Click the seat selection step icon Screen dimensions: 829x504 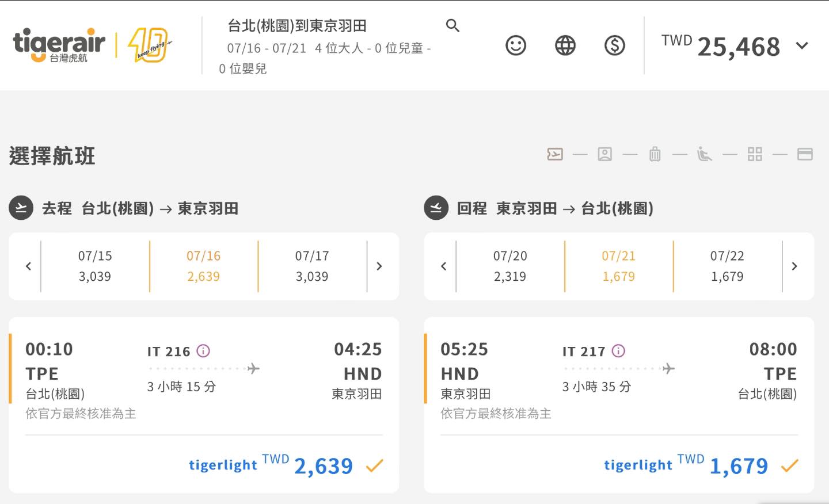click(704, 154)
